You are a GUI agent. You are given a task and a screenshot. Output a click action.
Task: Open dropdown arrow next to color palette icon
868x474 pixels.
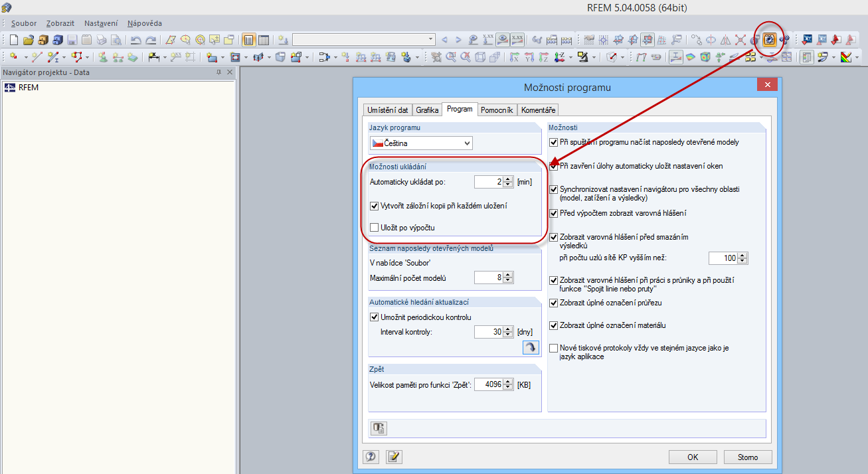coord(857,57)
